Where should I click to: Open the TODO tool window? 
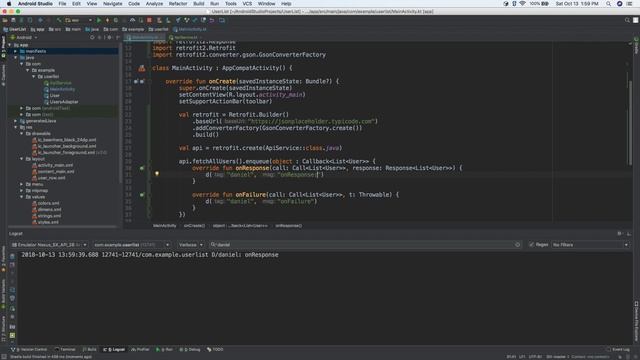click(x=215, y=349)
